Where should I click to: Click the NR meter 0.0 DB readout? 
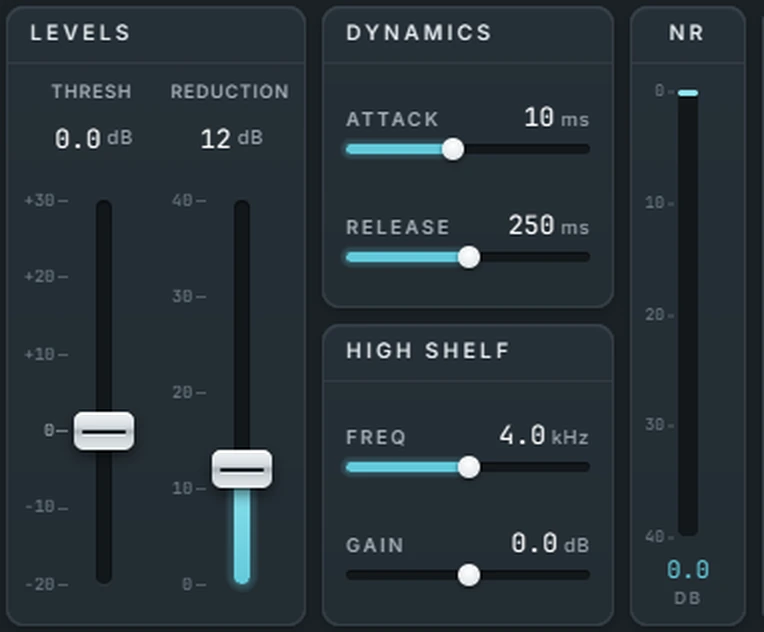pos(688,581)
